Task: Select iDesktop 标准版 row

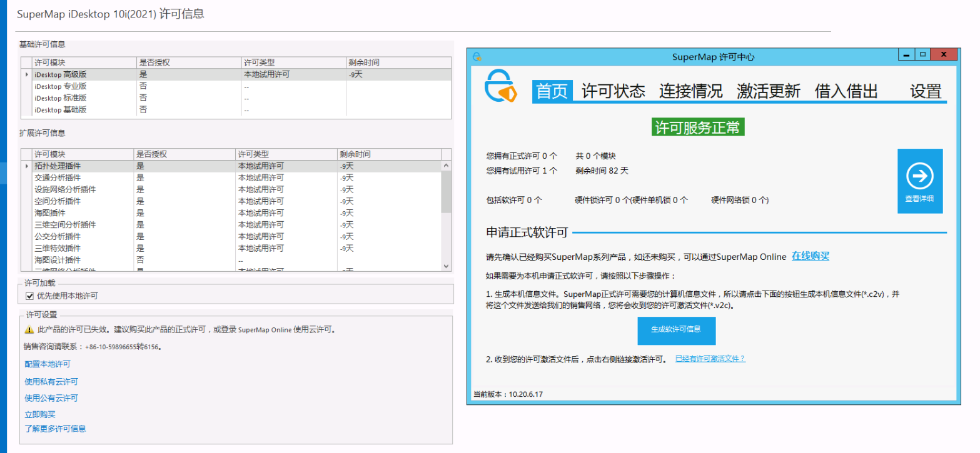Action: coord(236,98)
